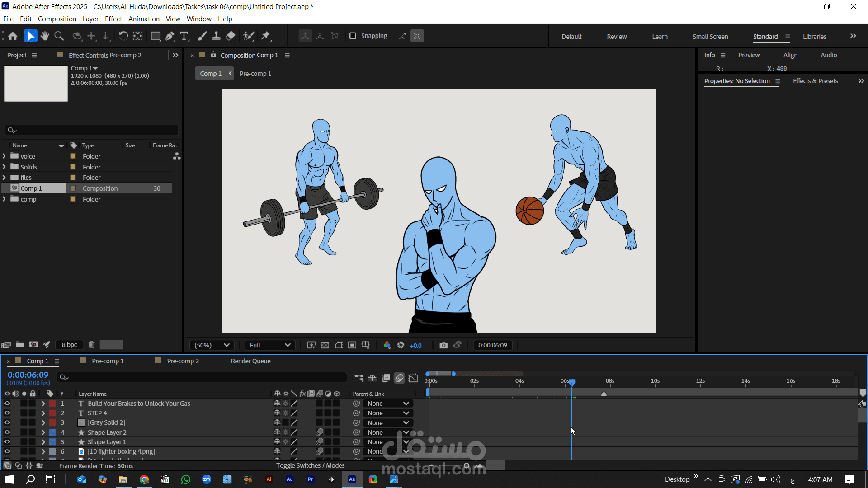The width and height of the screenshot is (868, 488).
Task: Choose the Horizontal Type tool
Action: (184, 36)
